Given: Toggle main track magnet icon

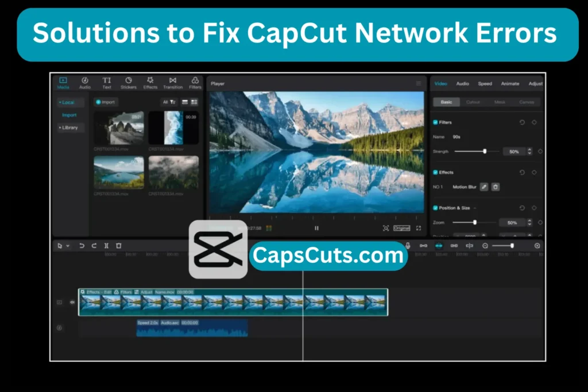Looking at the screenshot, I should pos(423,246).
